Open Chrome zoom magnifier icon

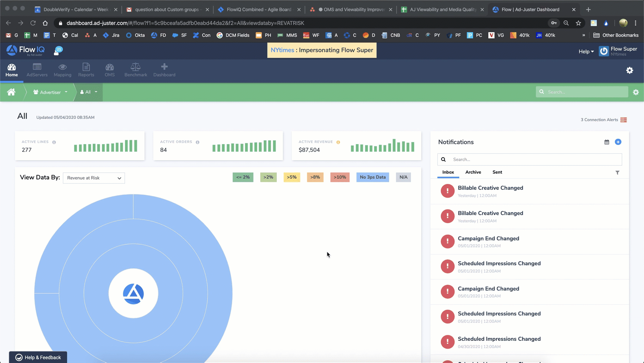[x=566, y=23]
